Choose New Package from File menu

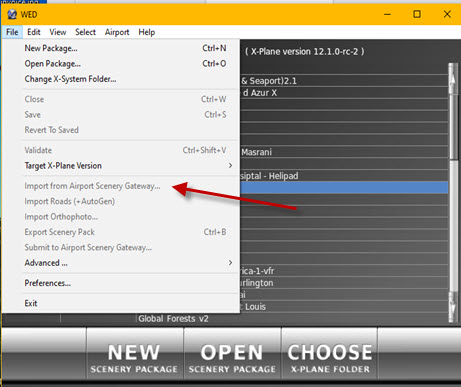click(x=125, y=48)
